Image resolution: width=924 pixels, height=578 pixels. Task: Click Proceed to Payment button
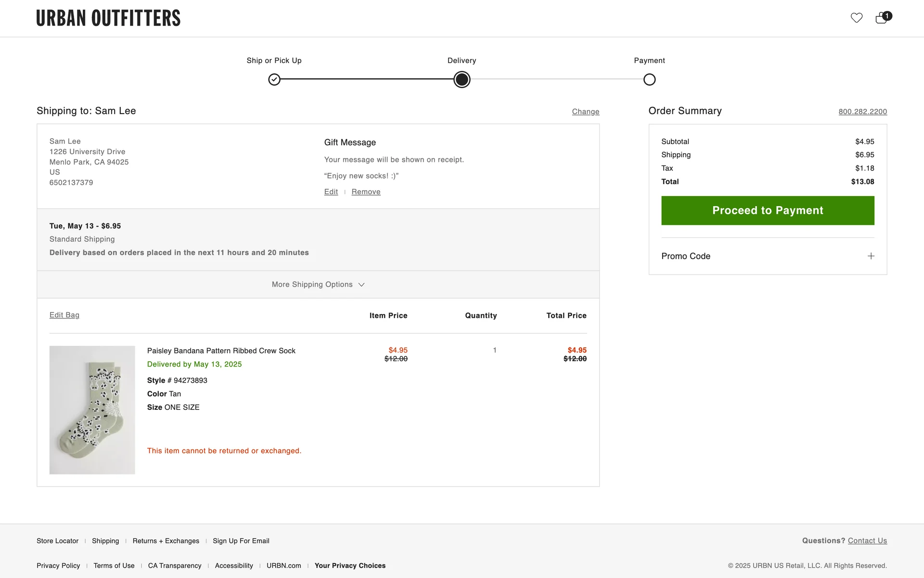point(768,210)
